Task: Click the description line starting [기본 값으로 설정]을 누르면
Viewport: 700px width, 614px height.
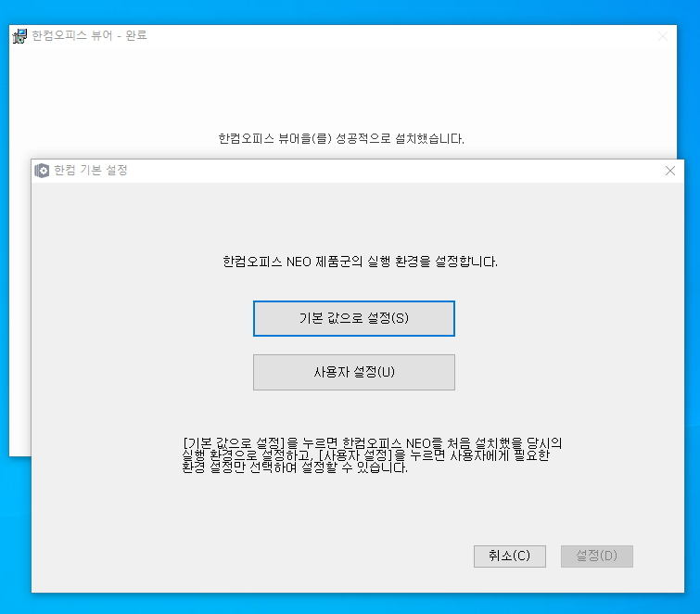Action: pyautogui.click(x=373, y=443)
